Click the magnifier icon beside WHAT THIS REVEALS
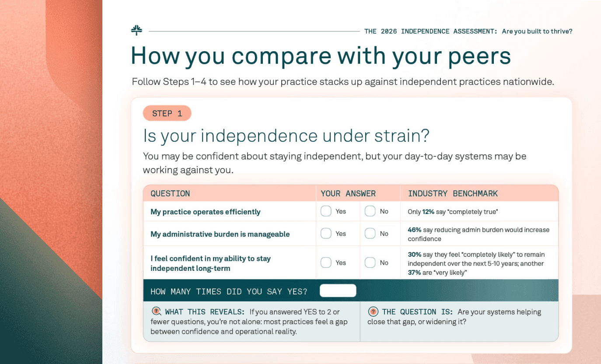601x364 pixels. pyautogui.click(x=156, y=311)
